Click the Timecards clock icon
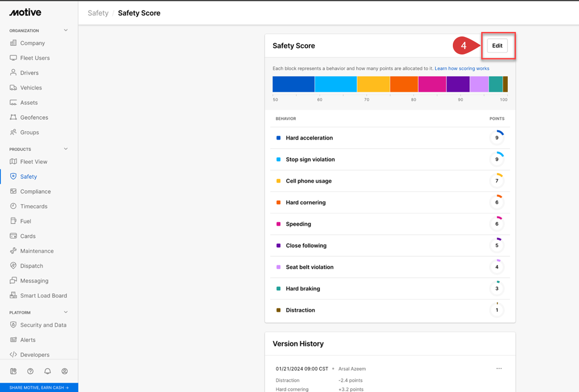Screen dimensions: 579x392 tap(13, 206)
